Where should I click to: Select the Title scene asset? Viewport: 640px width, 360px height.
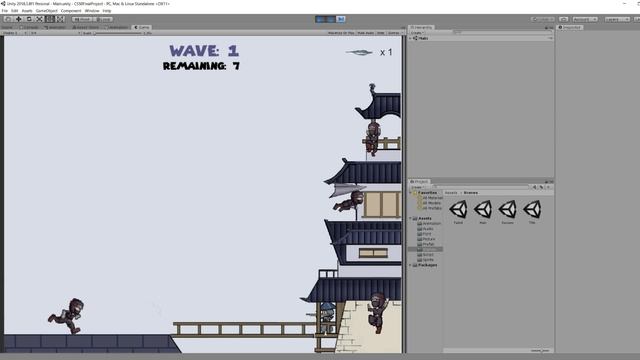(532, 212)
